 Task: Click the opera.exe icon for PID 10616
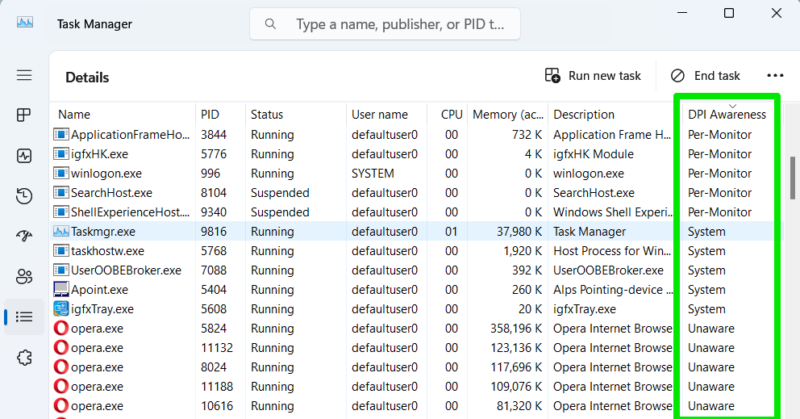click(61, 406)
